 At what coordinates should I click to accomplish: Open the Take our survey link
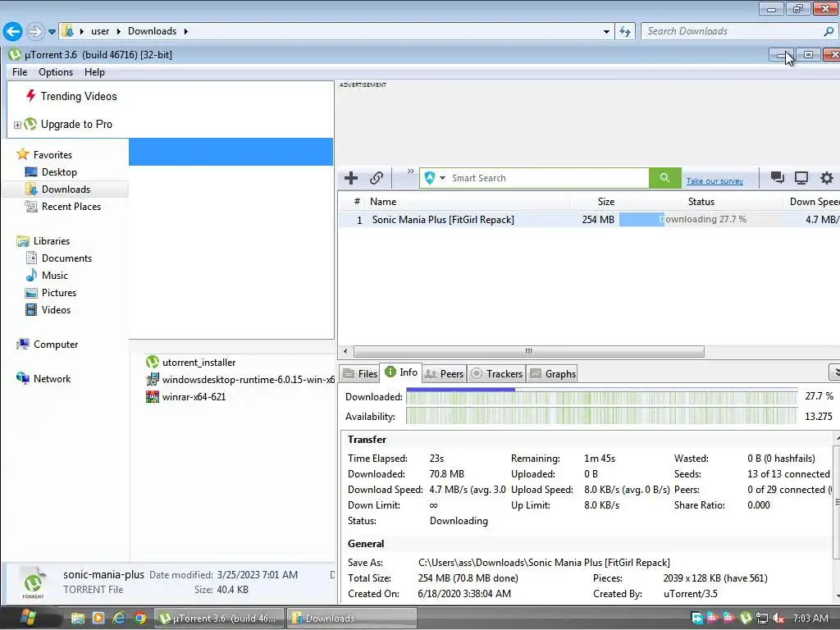click(x=714, y=181)
